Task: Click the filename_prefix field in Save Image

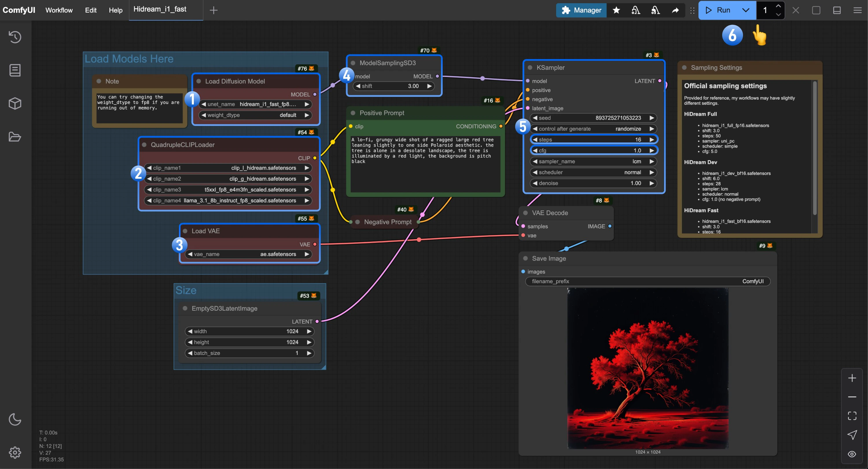Action: click(647, 281)
